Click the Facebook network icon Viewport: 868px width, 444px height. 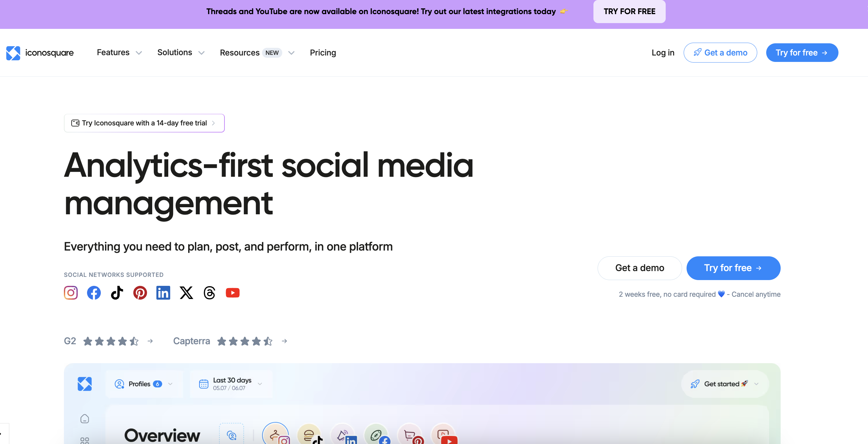[x=94, y=293]
